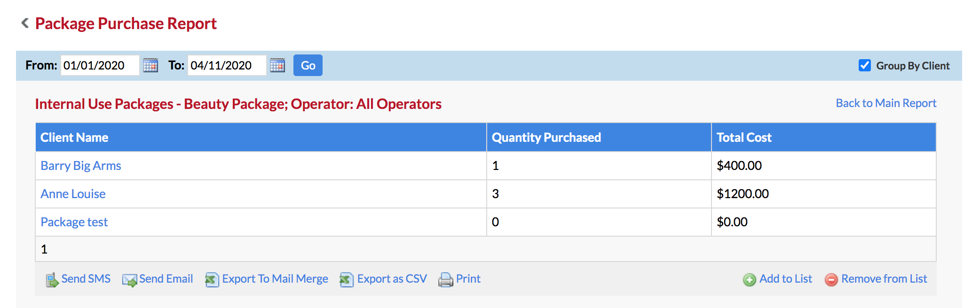The height and width of the screenshot is (308, 980).
Task: Click the Export as CSV link
Action: pyautogui.click(x=392, y=279)
